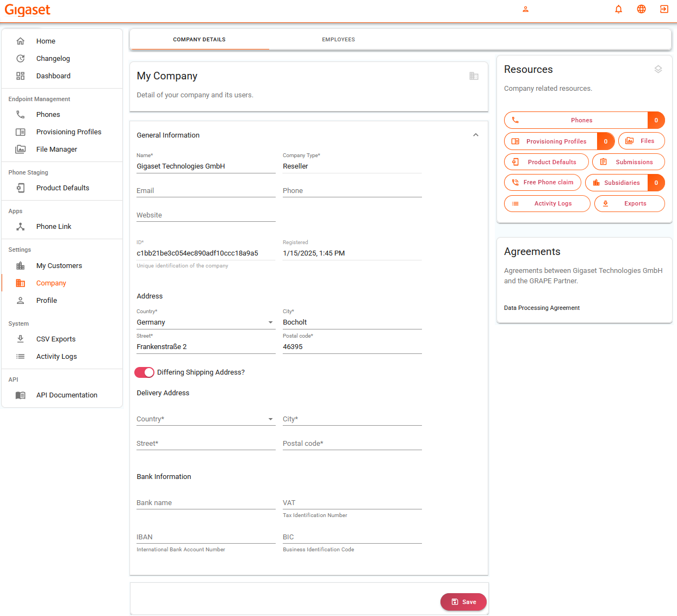Click the Website input field

206,215
